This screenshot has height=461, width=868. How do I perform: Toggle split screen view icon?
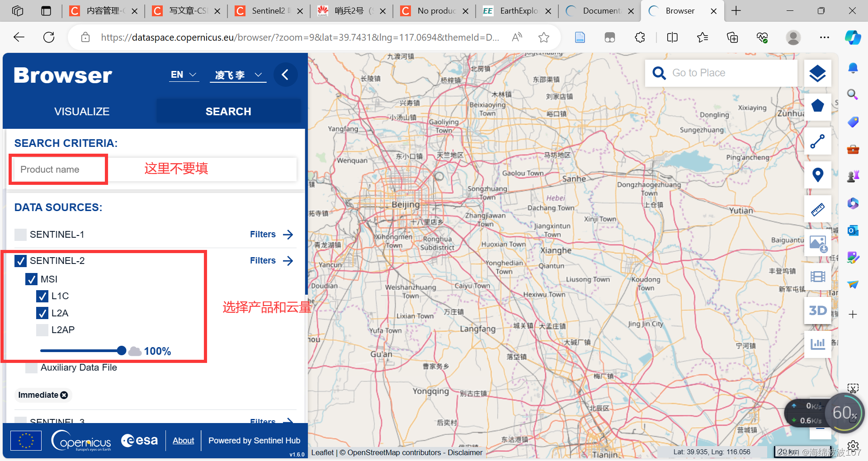click(x=672, y=38)
